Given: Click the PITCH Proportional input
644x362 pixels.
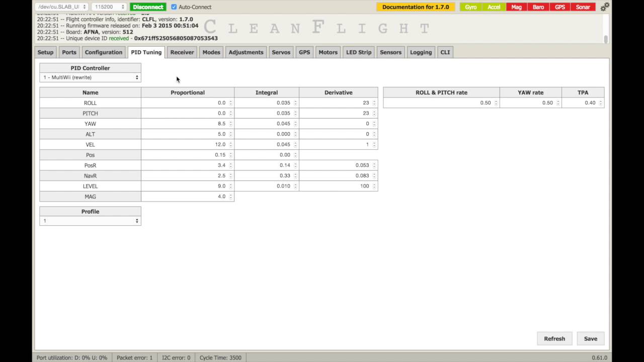Looking at the screenshot, I should pos(188,113).
